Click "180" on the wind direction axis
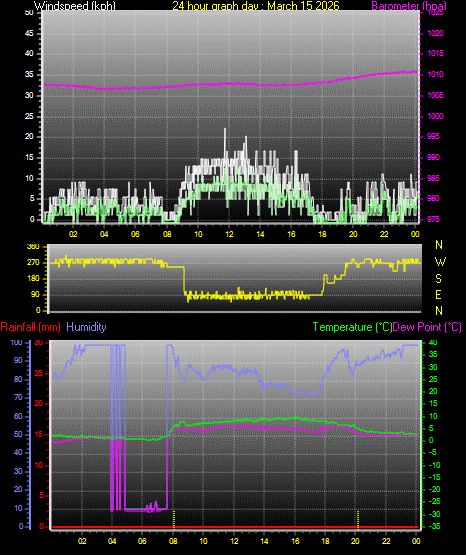 (x=33, y=279)
